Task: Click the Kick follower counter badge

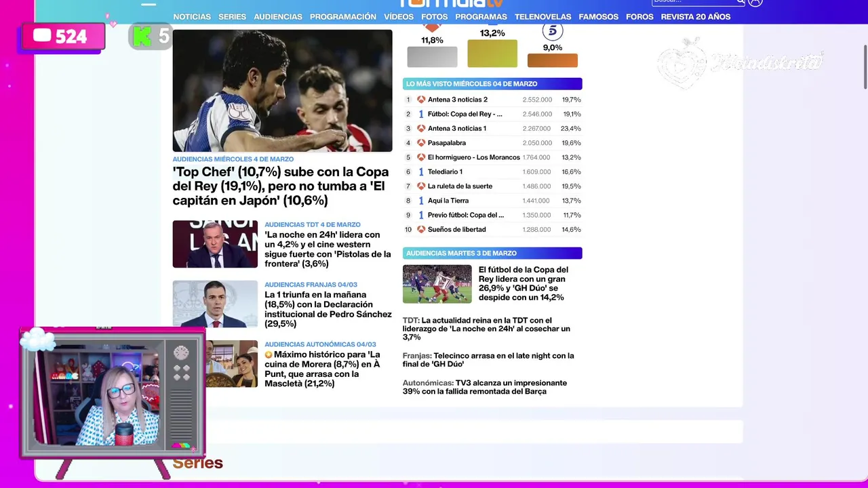Action: 150,37
